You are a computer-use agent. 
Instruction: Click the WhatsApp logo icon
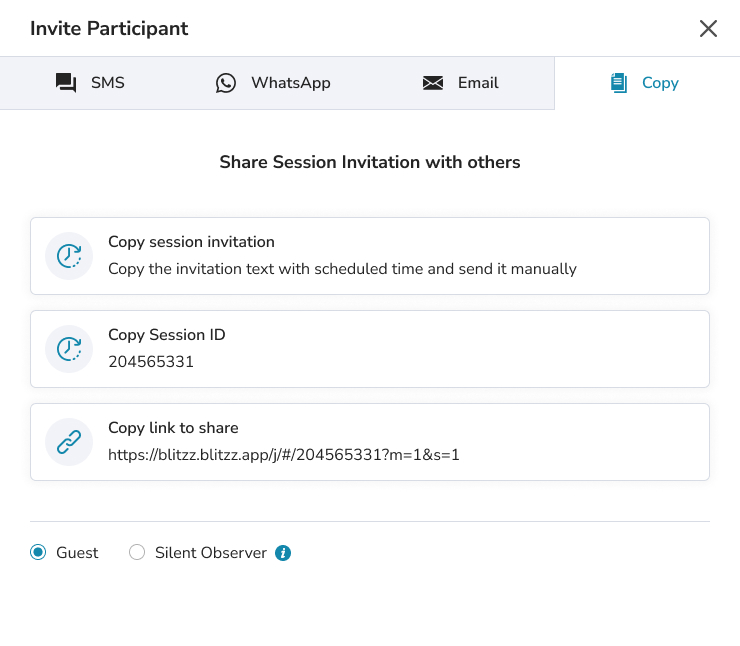coord(227,83)
